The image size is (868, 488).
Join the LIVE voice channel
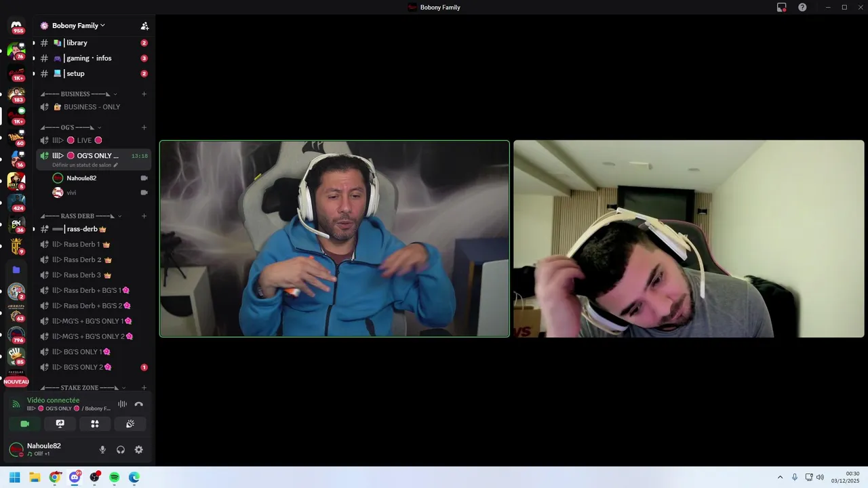click(94, 140)
